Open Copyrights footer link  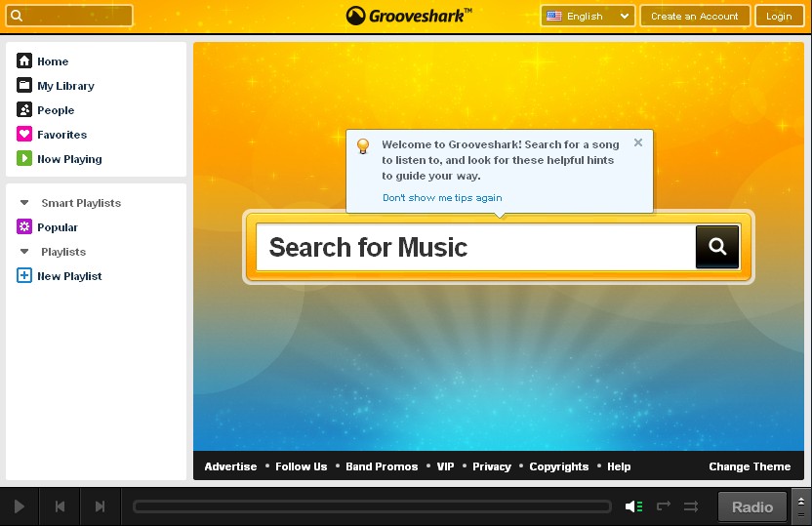[x=559, y=466]
